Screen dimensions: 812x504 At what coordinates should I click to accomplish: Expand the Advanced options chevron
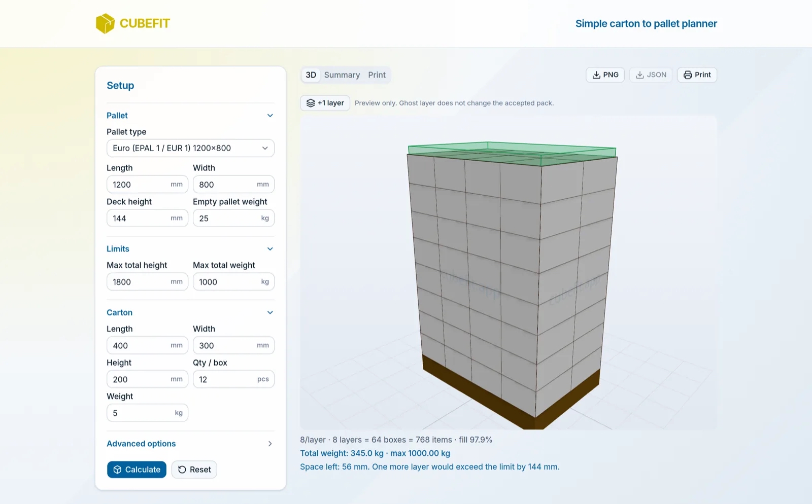coord(270,444)
